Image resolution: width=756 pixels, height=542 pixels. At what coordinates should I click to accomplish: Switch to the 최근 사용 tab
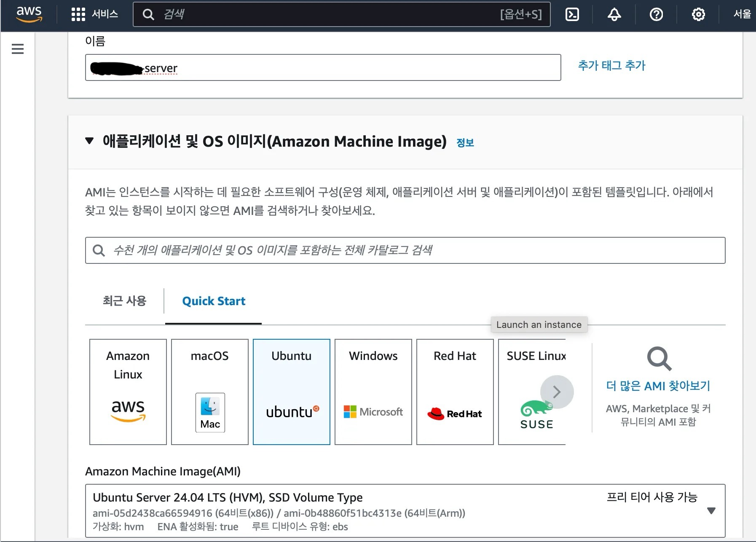tap(124, 301)
